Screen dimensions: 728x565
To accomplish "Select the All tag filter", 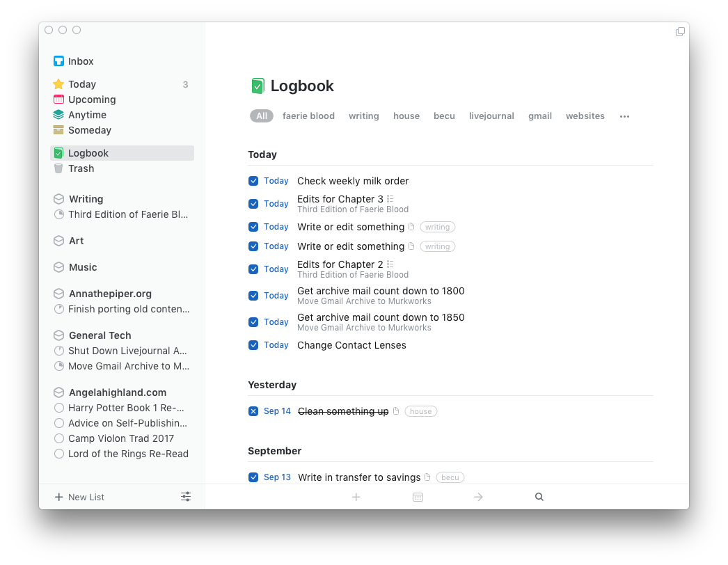I will point(262,116).
